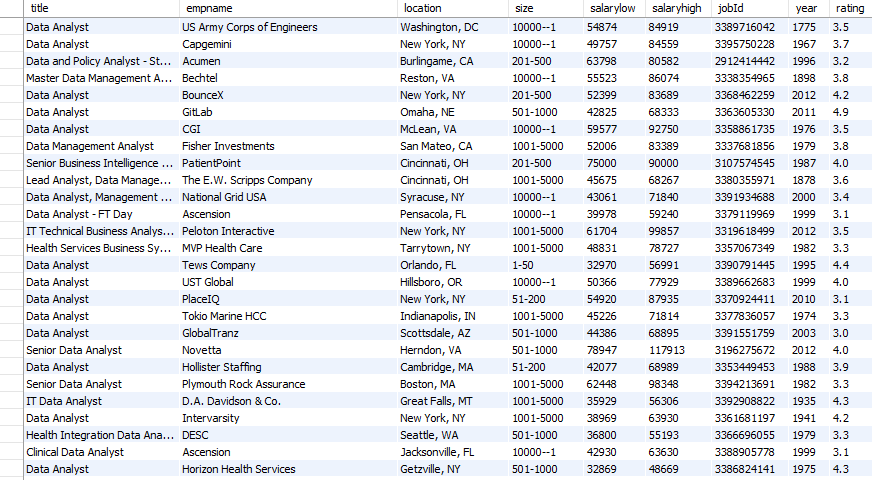Click the Fisher Investments cell
The width and height of the screenshot is (872, 480).
pos(288,146)
